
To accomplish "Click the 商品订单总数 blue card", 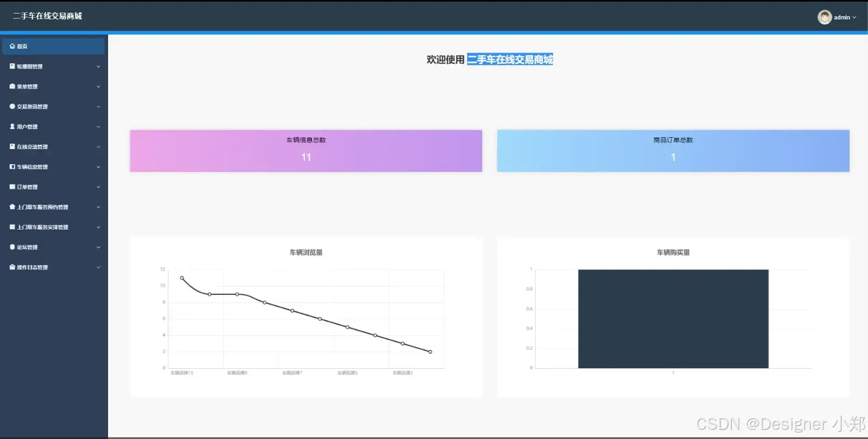I will tap(673, 151).
